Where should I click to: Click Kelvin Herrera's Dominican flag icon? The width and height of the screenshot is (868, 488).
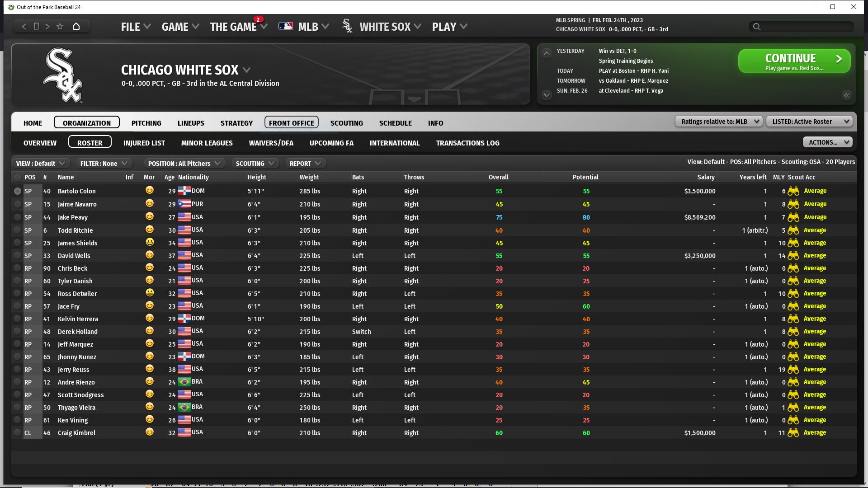tap(184, 319)
